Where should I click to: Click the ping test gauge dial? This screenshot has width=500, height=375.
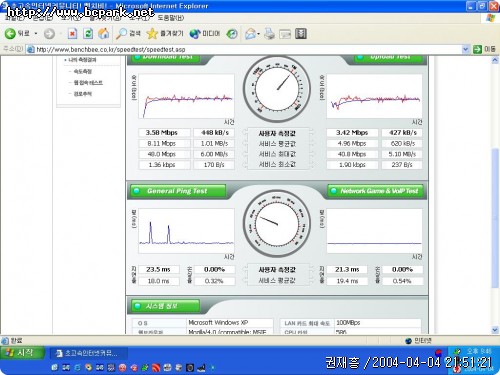pyautogui.click(x=277, y=224)
